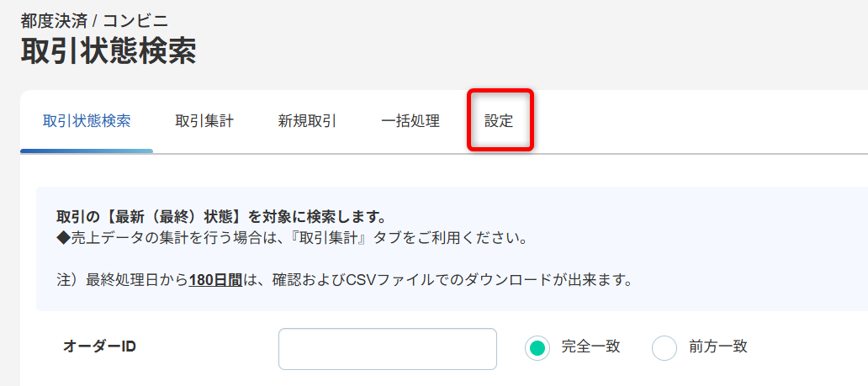Open the 設定 tab
This screenshot has width=868, height=386.
click(499, 121)
